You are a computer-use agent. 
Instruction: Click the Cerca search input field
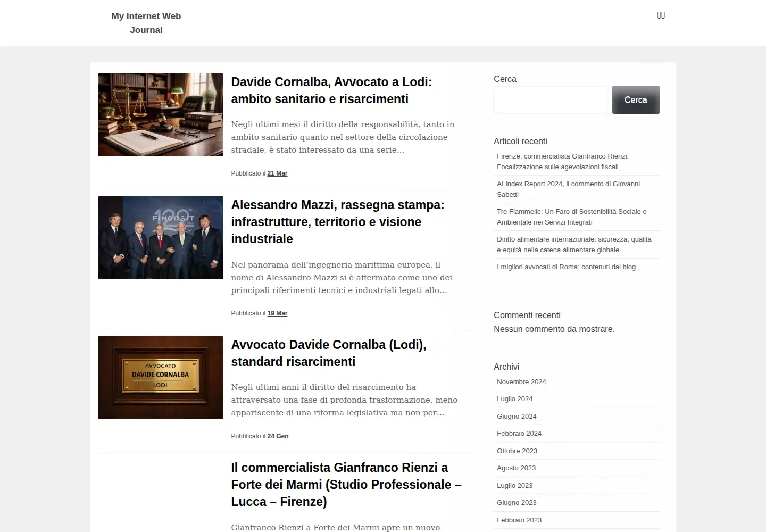pyautogui.click(x=551, y=100)
